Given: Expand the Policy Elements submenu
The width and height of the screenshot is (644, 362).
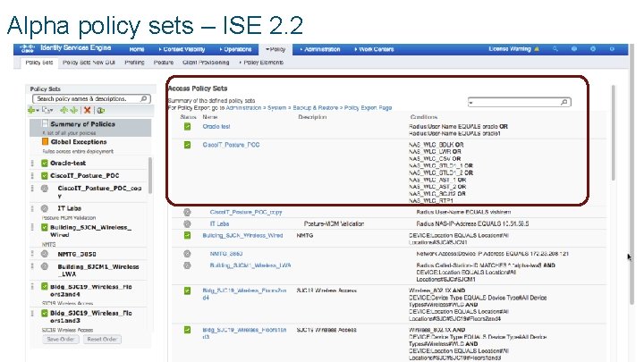Looking at the screenshot, I should coord(261,63).
